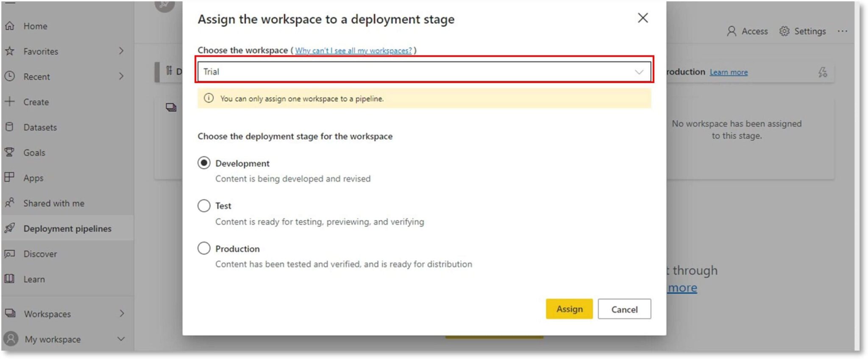Select the Production deployment stage
Screen dimensions: 868x359
point(204,248)
